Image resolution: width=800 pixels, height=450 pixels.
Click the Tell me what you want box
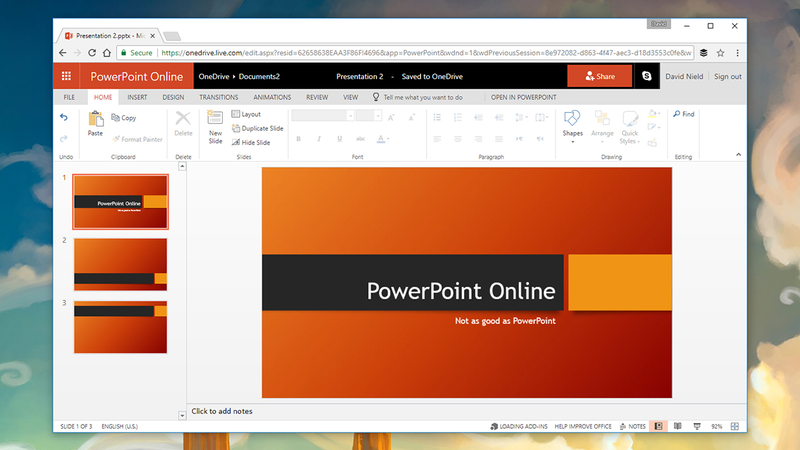(423, 97)
